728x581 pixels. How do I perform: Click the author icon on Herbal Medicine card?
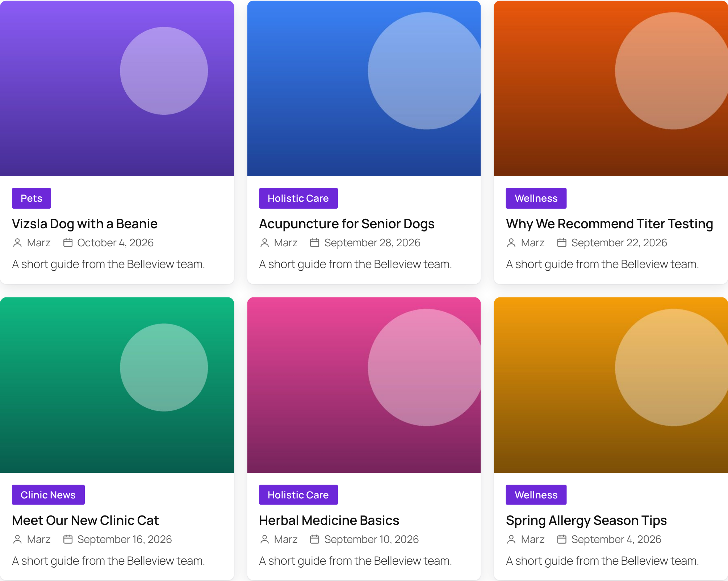264,539
